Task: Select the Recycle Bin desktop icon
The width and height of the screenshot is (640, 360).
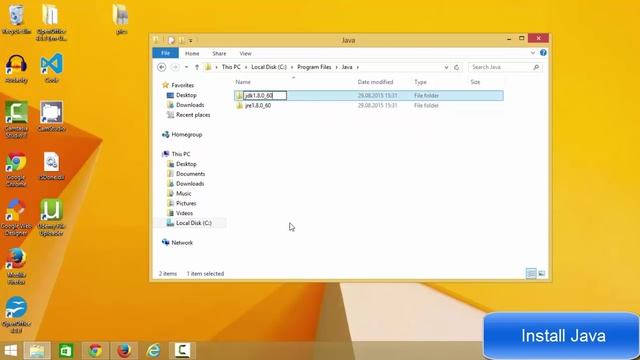Action: 16,19
